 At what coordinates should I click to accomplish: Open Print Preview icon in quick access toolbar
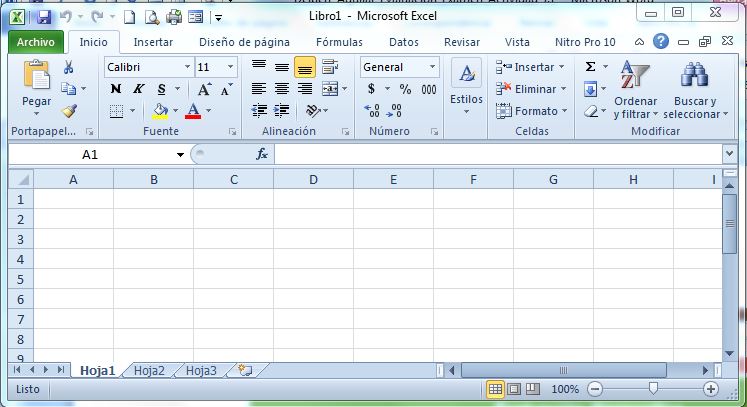[x=151, y=18]
